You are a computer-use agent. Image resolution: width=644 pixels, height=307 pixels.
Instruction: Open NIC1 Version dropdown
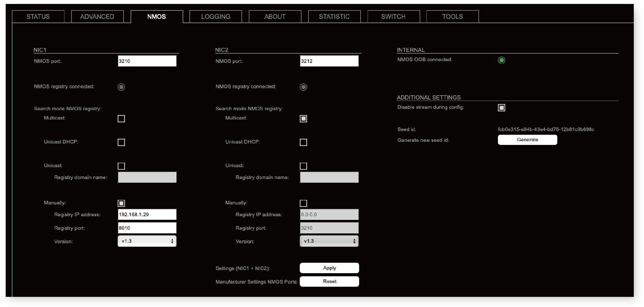pyautogui.click(x=147, y=241)
